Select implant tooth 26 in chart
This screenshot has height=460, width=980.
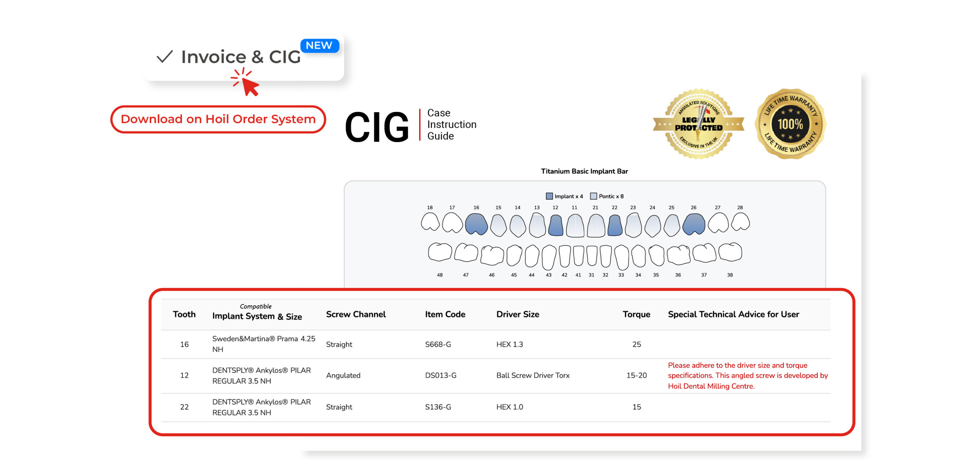point(694,224)
